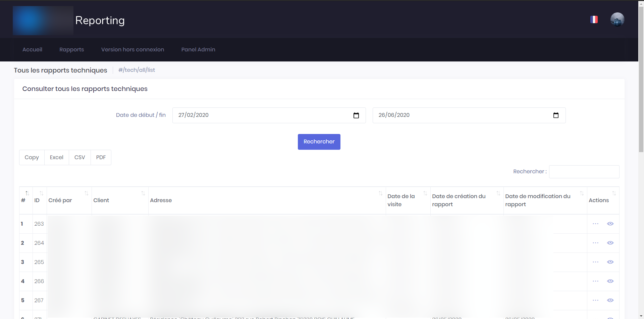Open calendar picker for end date 26/06/2020

(556, 116)
